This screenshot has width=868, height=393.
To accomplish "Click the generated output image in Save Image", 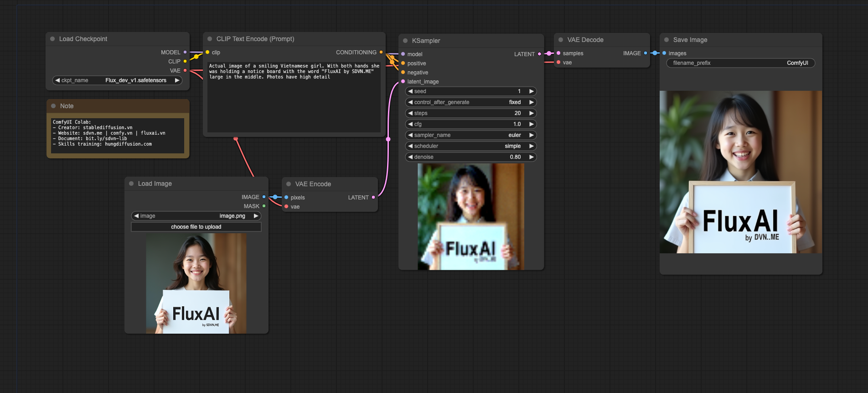I will point(740,172).
